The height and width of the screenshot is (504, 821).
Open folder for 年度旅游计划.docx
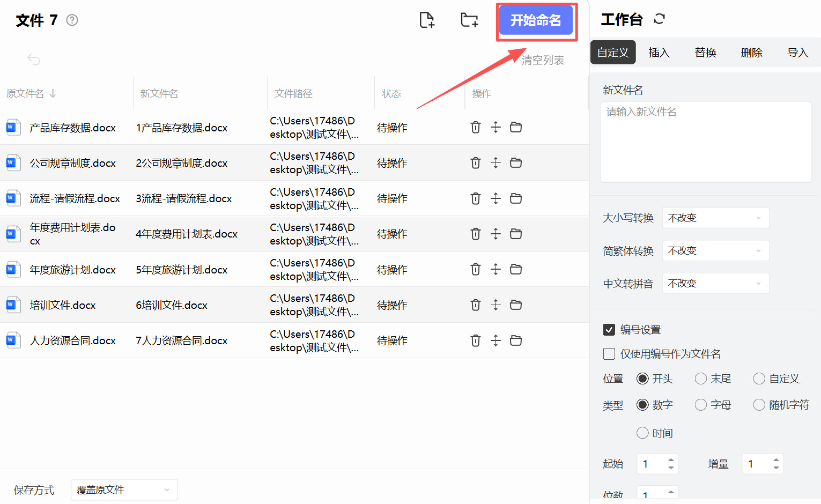click(516, 269)
